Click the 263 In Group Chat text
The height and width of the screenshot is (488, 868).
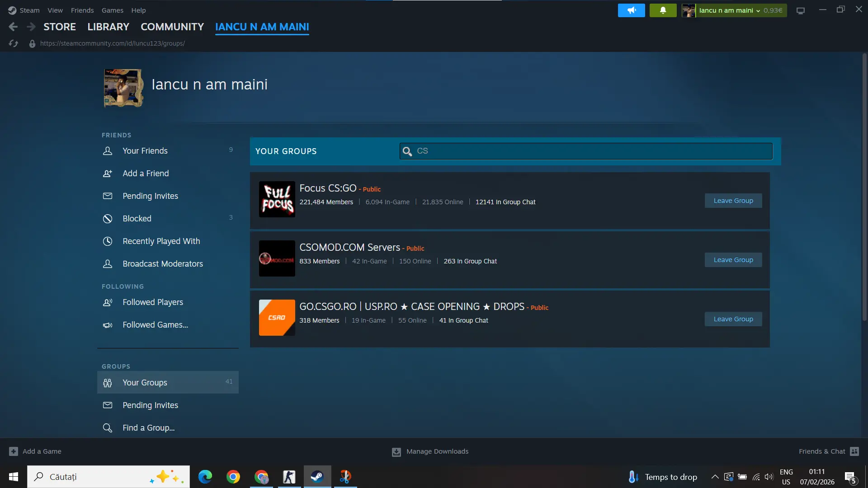point(470,261)
